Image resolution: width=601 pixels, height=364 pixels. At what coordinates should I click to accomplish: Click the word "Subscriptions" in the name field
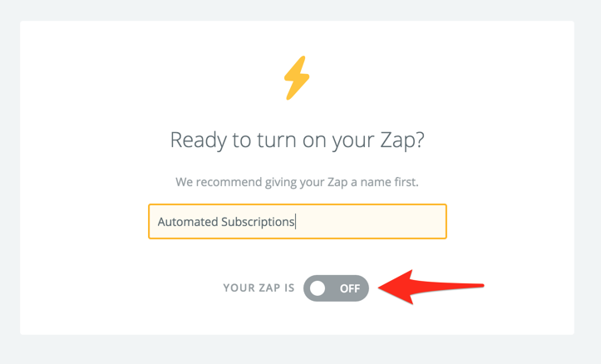pos(258,222)
